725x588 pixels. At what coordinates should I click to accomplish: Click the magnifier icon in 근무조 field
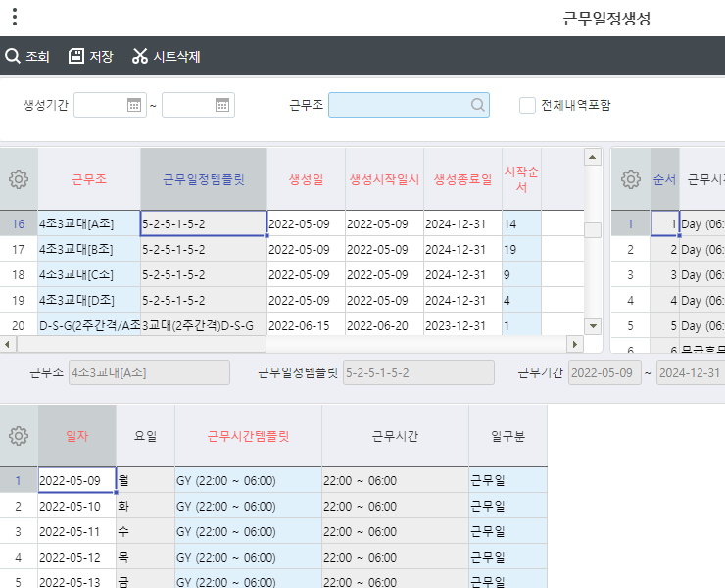(x=477, y=105)
